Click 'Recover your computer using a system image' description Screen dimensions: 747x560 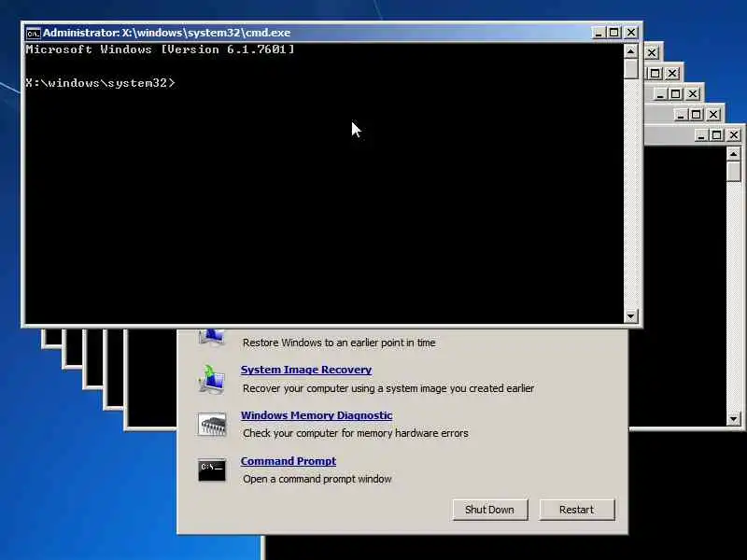388,388
